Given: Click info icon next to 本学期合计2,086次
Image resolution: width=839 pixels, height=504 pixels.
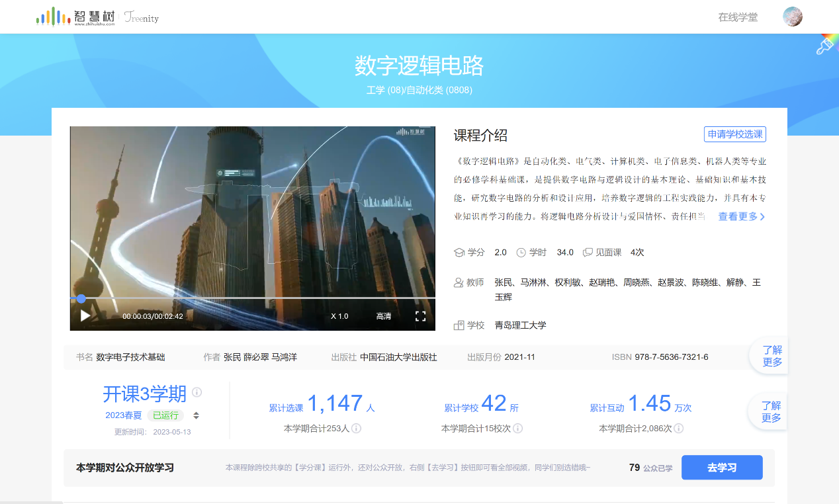Looking at the screenshot, I should (678, 429).
